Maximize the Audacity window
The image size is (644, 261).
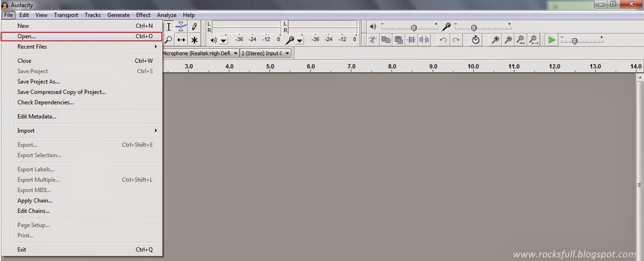coord(613,4)
